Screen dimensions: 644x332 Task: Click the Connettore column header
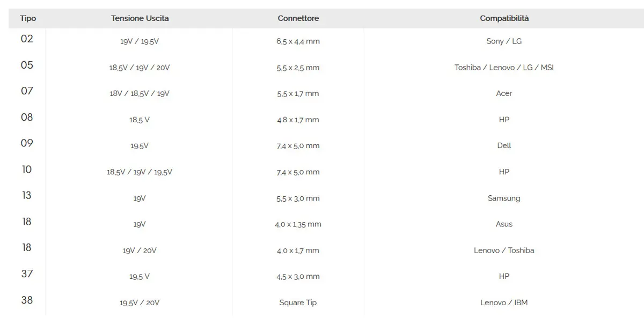tap(298, 18)
